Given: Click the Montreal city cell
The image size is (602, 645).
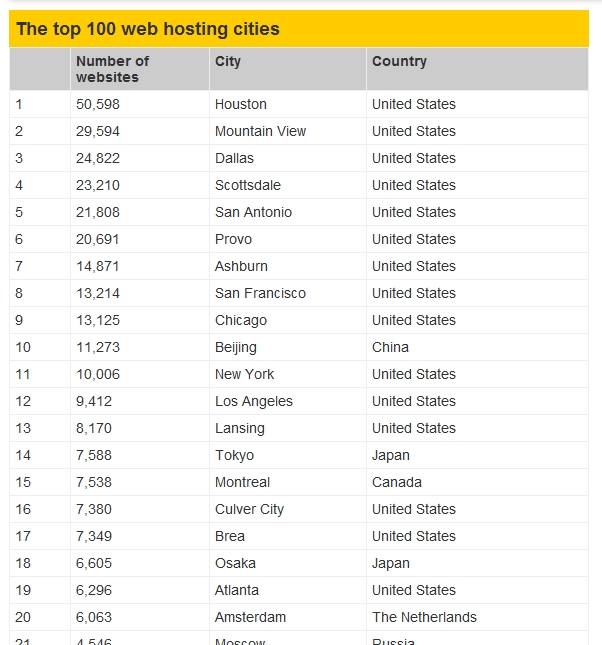Looking at the screenshot, I should tap(242, 482).
